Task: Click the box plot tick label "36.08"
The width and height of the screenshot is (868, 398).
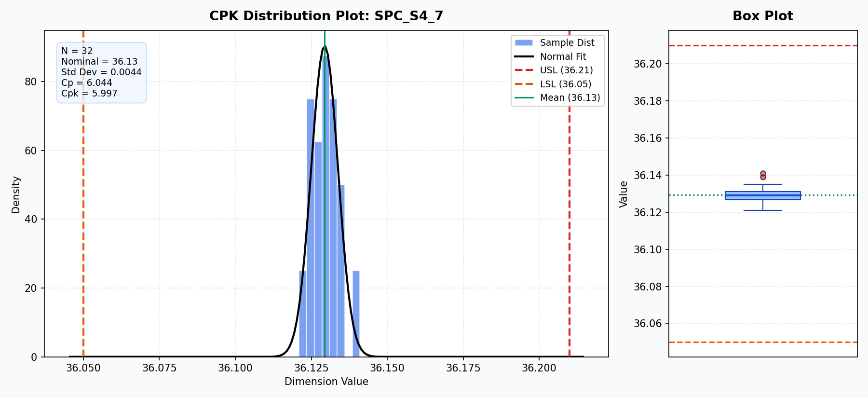Action: pos(648,287)
